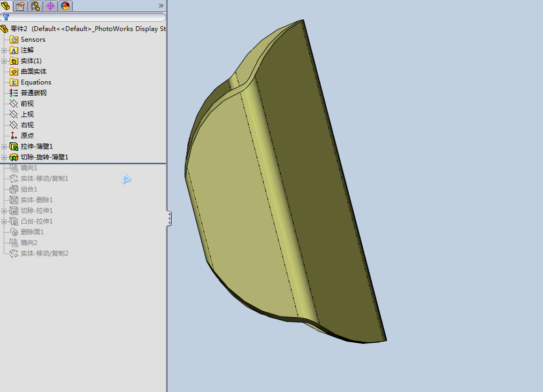Switch to the PropertyManager tab
The height and width of the screenshot is (392, 543).
pos(20,6)
